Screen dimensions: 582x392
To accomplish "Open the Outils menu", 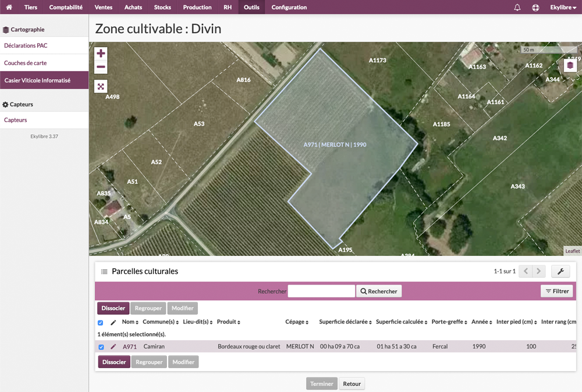I will 251,7.
